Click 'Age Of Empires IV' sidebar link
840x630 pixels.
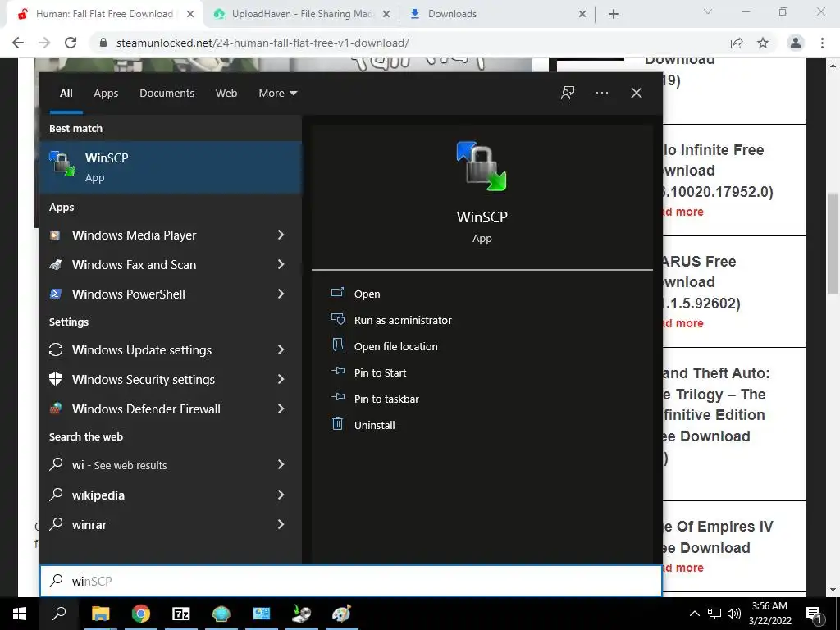point(717,536)
